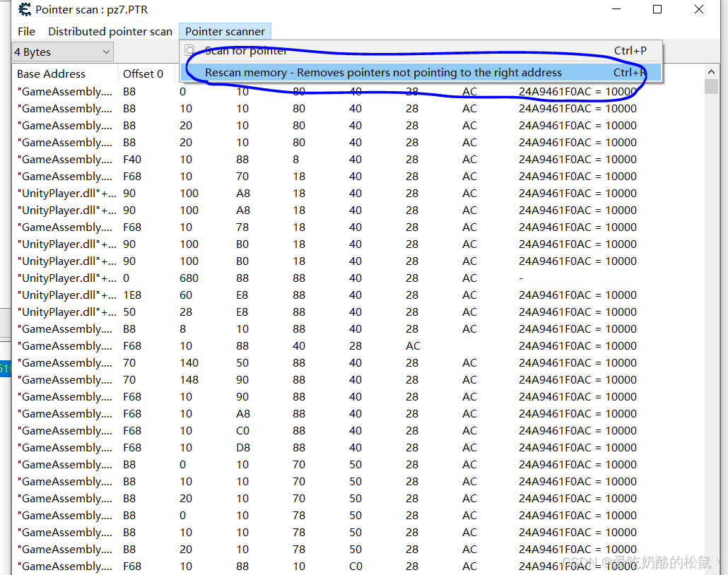The width and height of the screenshot is (728, 575).
Task: Close the Pointer scan window
Action: coord(698,9)
